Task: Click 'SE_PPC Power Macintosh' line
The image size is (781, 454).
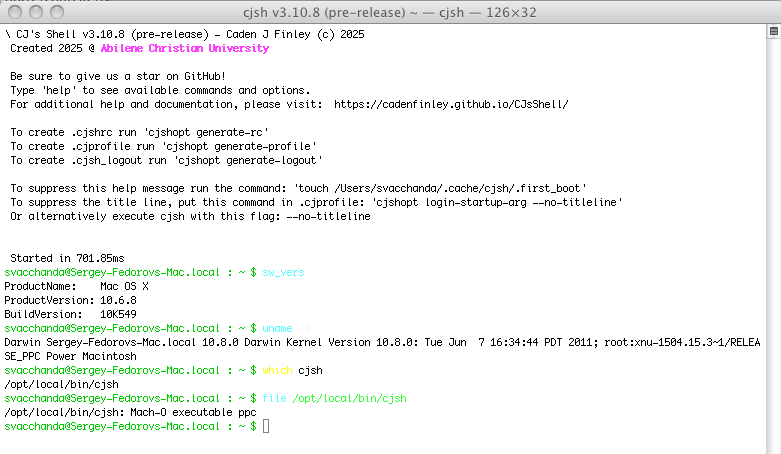Action: tap(70, 356)
